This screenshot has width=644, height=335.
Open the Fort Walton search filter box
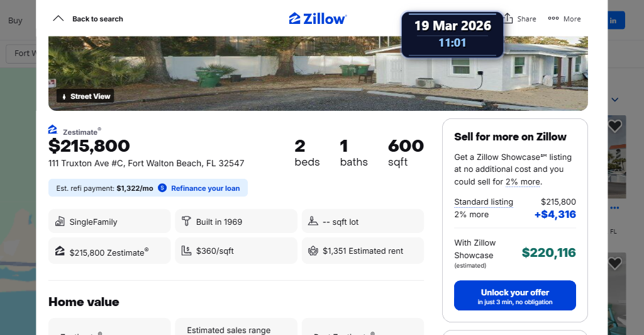coord(22,53)
